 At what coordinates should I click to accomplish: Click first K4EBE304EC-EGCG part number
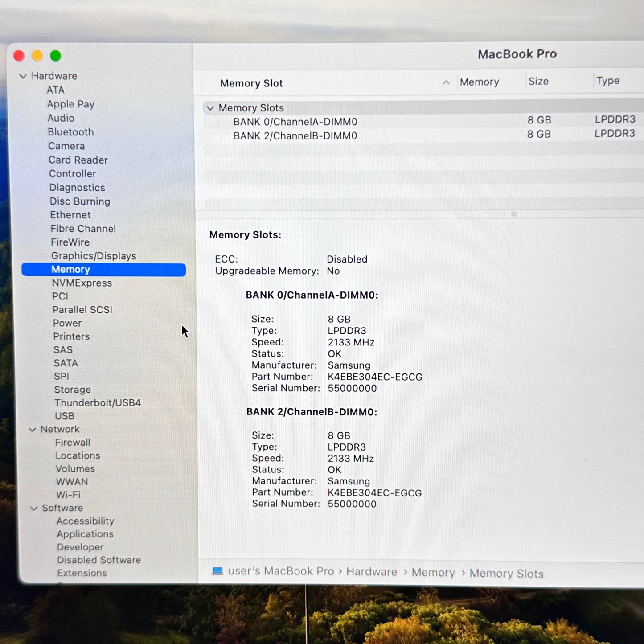[x=375, y=377]
